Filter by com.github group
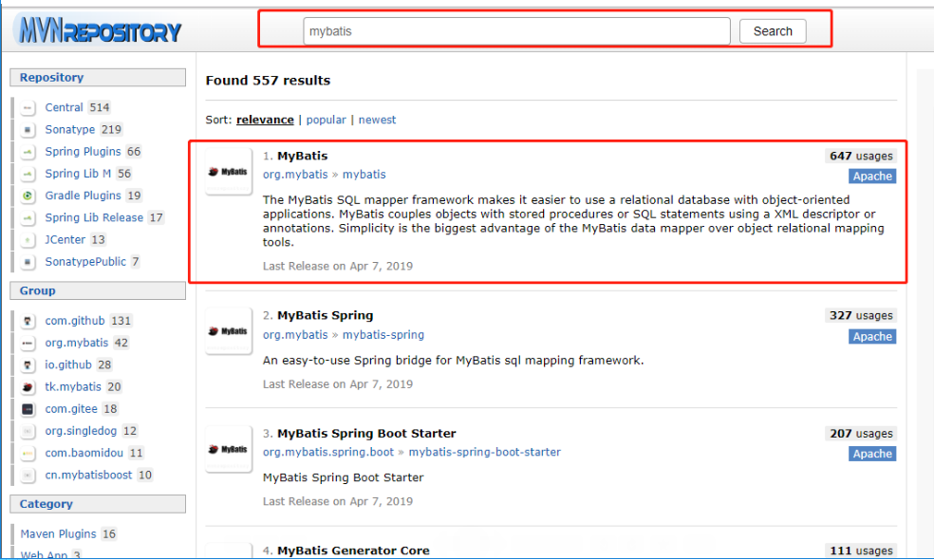Screen dimensions: 934x560 [75, 321]
